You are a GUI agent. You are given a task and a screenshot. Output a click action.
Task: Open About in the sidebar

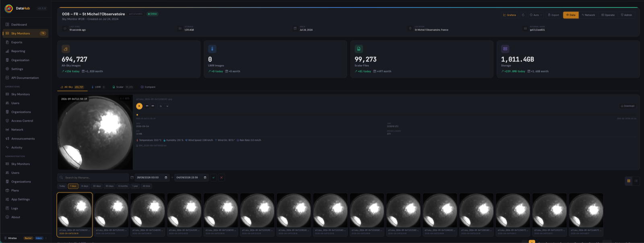[25, 217]
